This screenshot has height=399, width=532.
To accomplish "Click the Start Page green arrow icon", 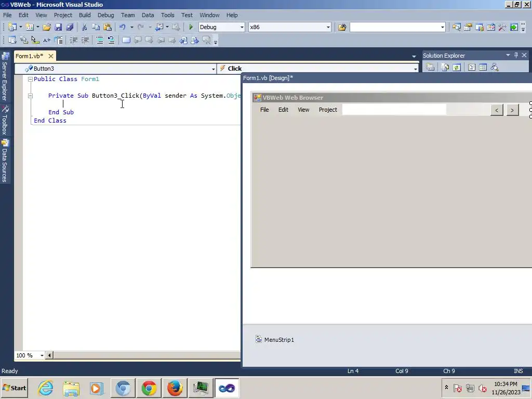I will pos(514,27).
